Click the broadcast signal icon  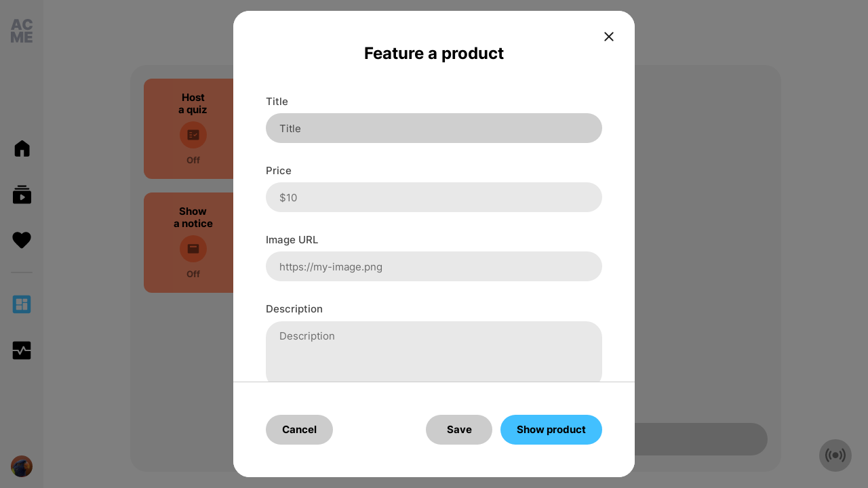pos(835,455)
